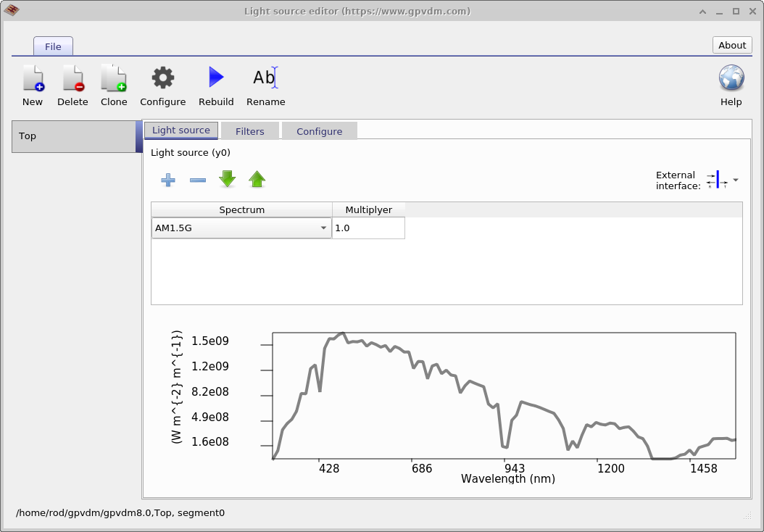Switch to the Filters tab

pyautogui.click(x=249, y=131)
